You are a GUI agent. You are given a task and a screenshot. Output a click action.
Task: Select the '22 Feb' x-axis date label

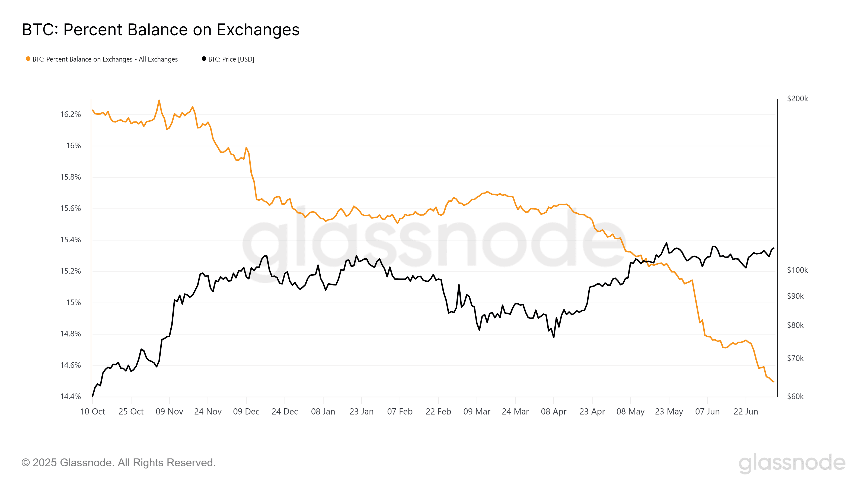438,412
